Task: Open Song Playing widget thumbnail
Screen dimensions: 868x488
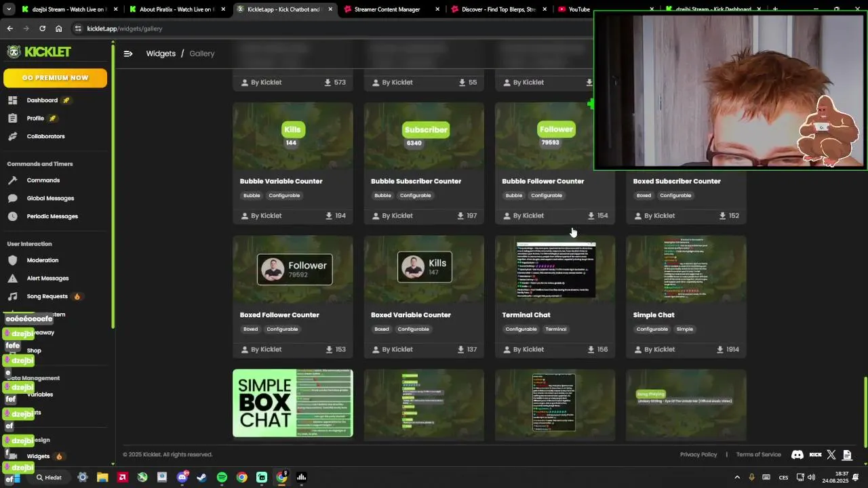Action: 686,405
